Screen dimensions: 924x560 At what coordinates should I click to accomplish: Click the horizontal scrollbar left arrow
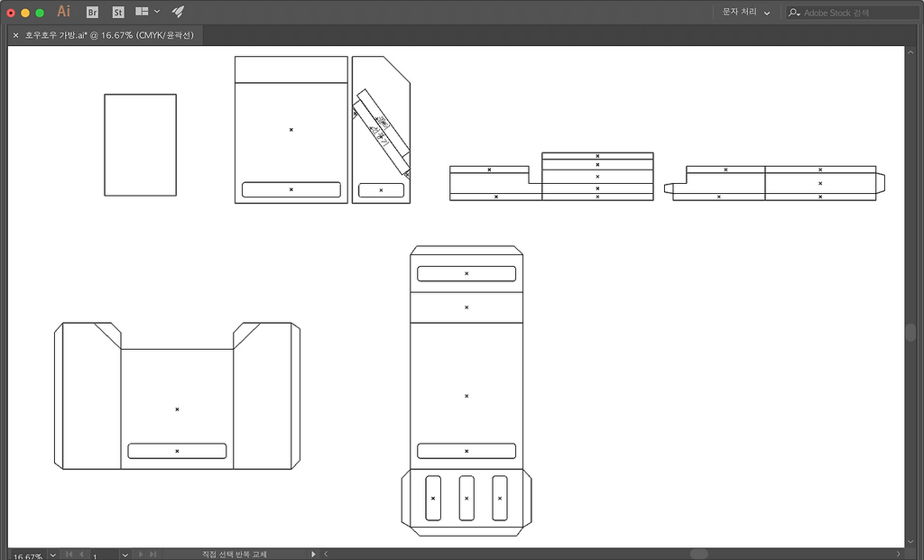(x=326, y=555)
